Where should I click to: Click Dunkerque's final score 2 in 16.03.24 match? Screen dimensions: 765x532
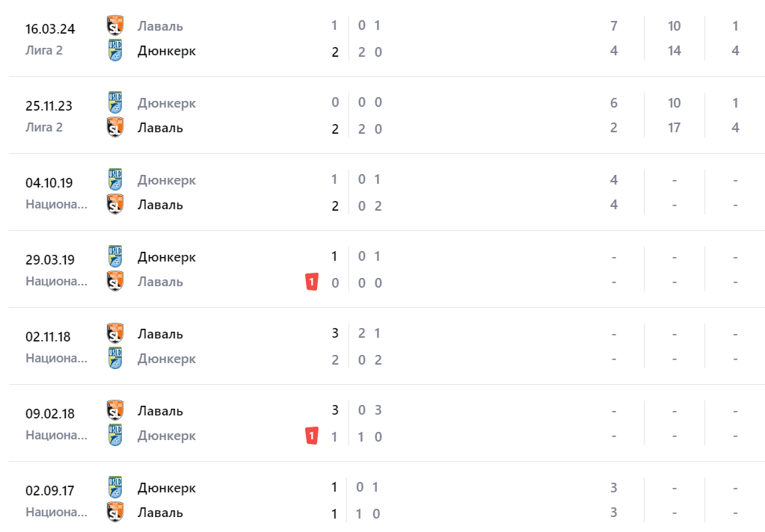(x=335, y=52)
